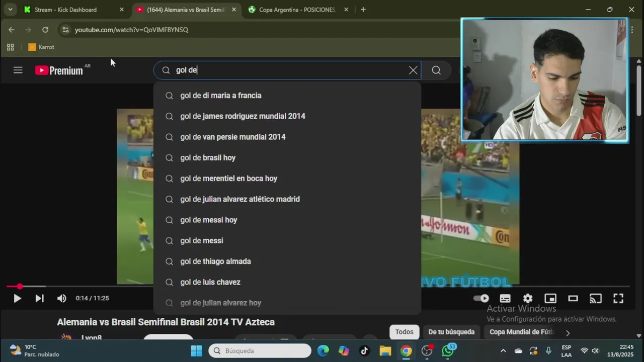Open the weather widget showing 10°C
The width and height of the screenshot is (644, 362).
click(x=34, y=350)
